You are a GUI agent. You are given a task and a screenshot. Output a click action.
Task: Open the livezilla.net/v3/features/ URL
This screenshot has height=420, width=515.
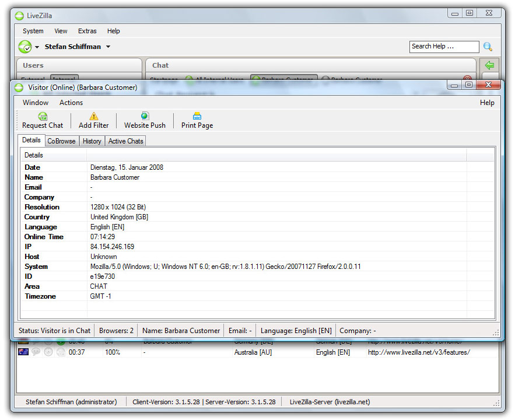point(419,352)
